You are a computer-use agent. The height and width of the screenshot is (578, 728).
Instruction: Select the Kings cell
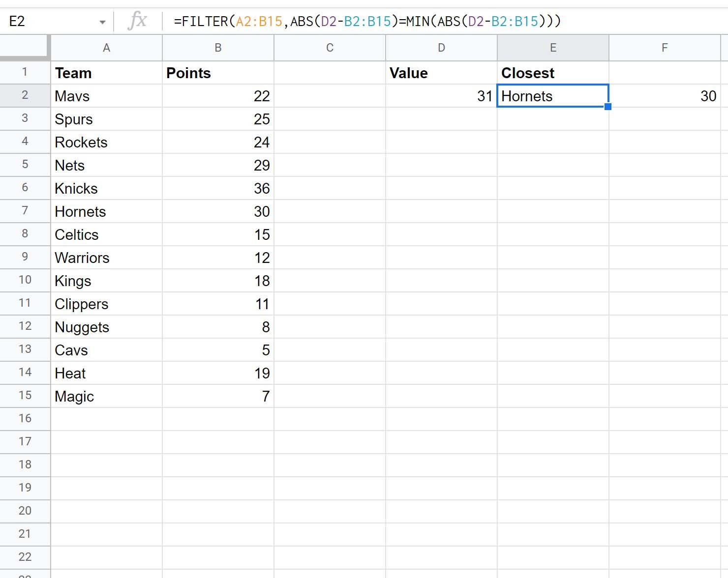click(106, 281)
